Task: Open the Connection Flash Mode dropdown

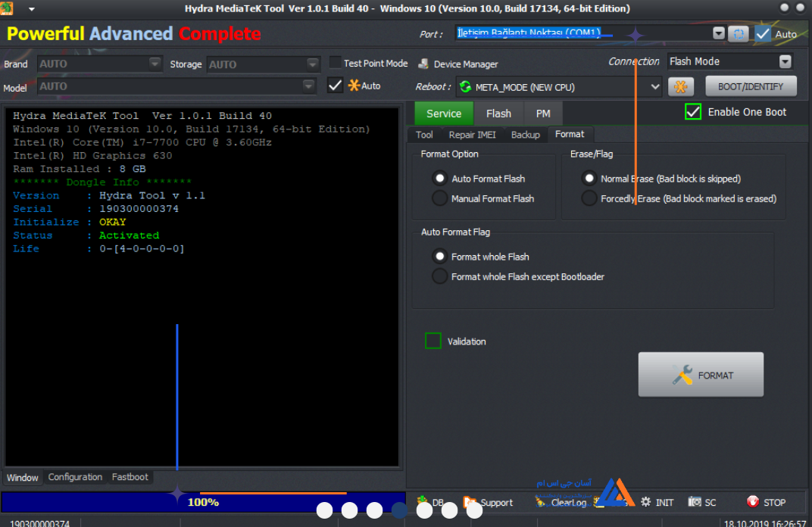Action: point(785,61)
